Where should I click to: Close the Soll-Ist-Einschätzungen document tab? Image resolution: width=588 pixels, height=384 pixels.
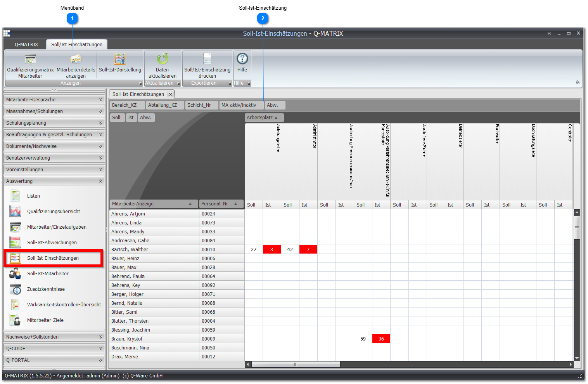click(x=170, y=94)
